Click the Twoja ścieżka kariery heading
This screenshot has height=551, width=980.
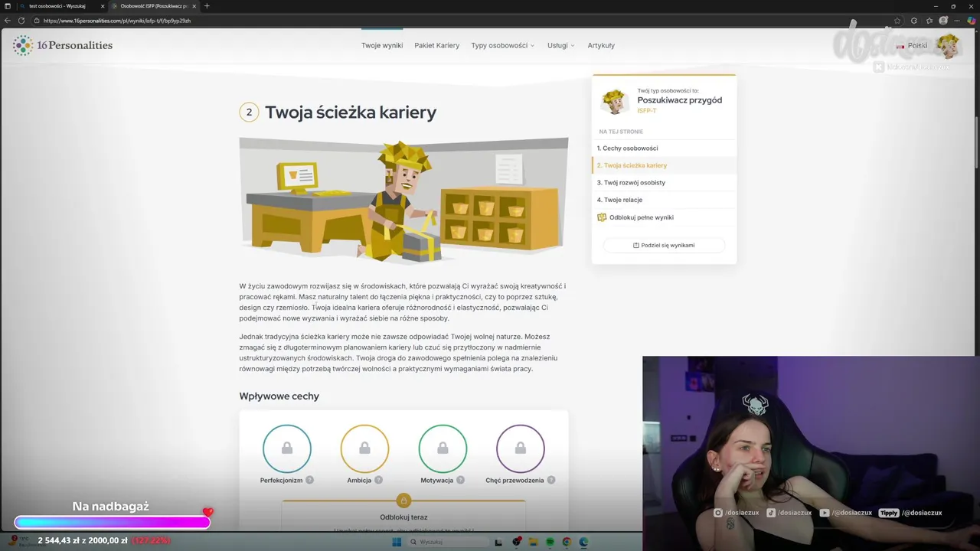point(351,112)
